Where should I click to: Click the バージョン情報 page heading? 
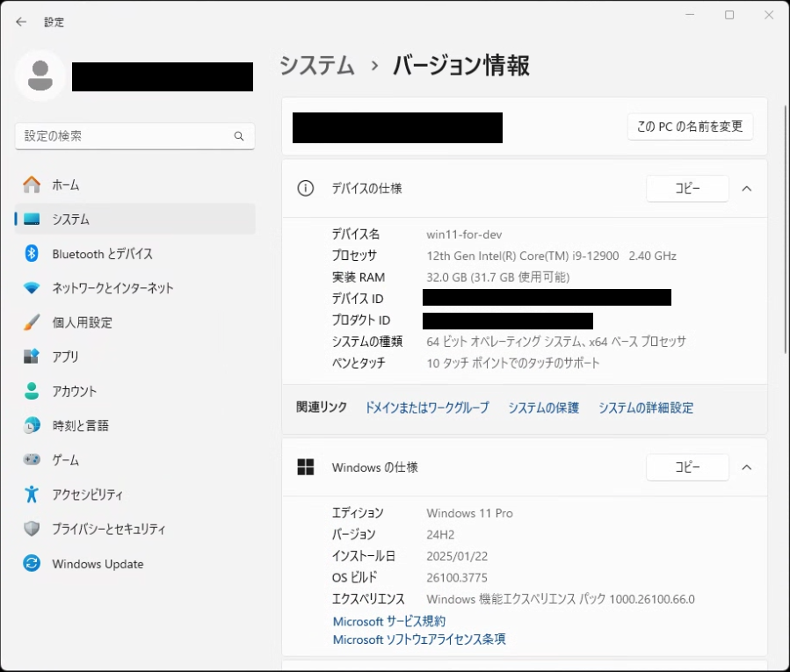(x=461, y=66)
